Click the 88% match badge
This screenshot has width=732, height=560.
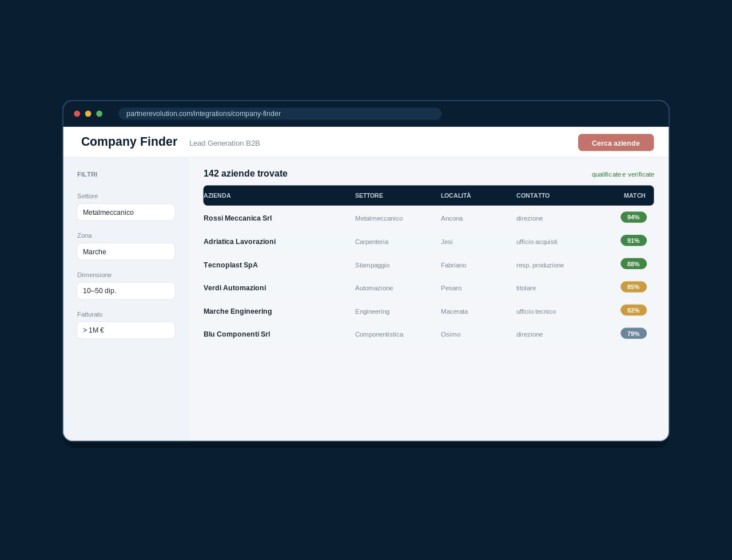point(634,264)
